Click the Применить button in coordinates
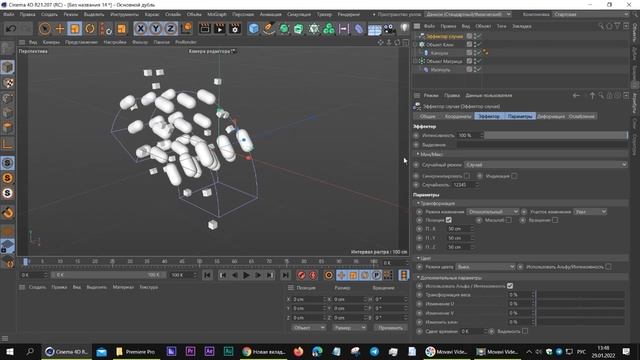 coord(391,328)
